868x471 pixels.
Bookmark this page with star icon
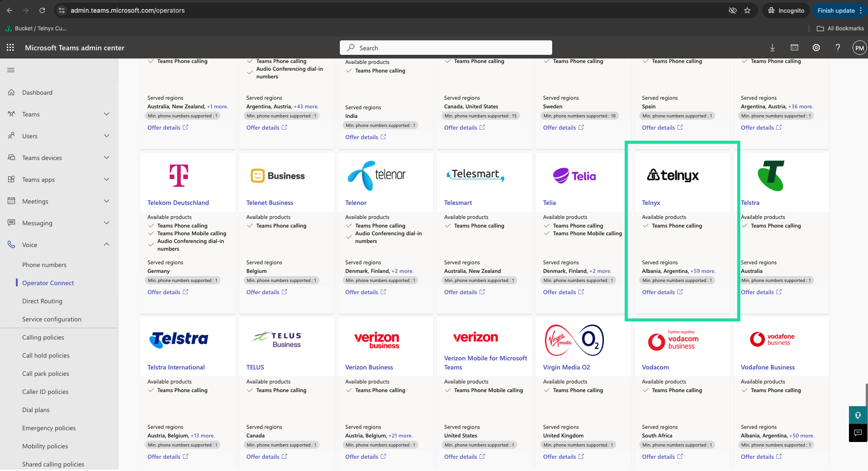(747, 10)
